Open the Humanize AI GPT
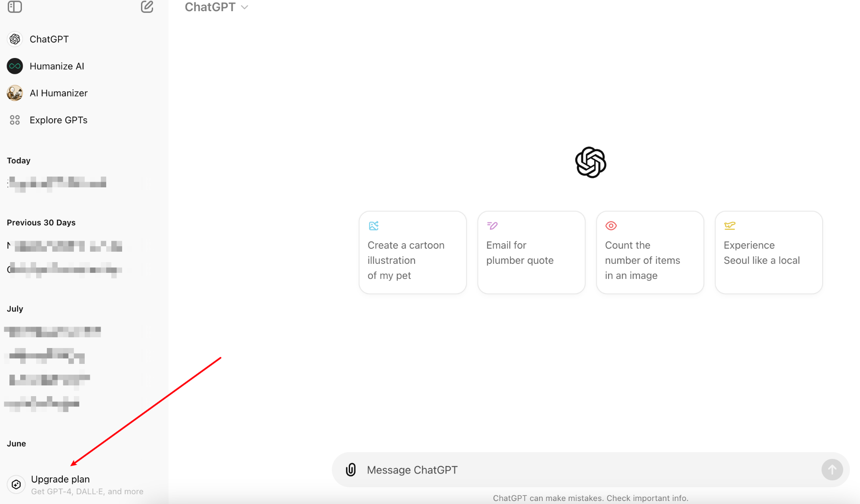This screenshot has height=504, width=860. 57,66
